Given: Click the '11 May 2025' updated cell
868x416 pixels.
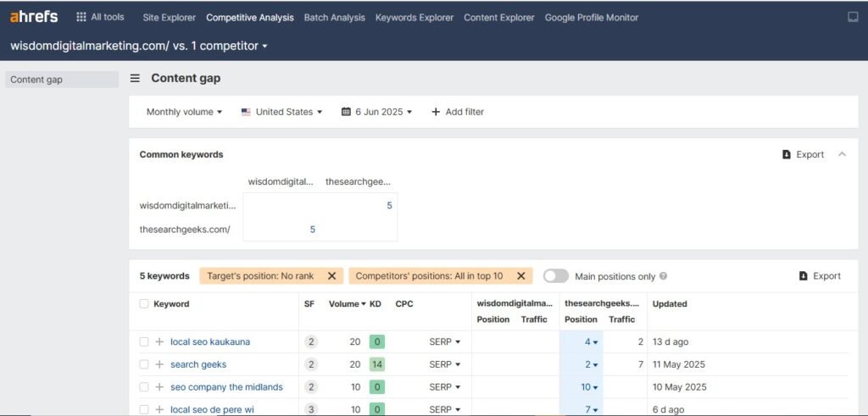Looking at the screenshot, I should coord(679,364).
